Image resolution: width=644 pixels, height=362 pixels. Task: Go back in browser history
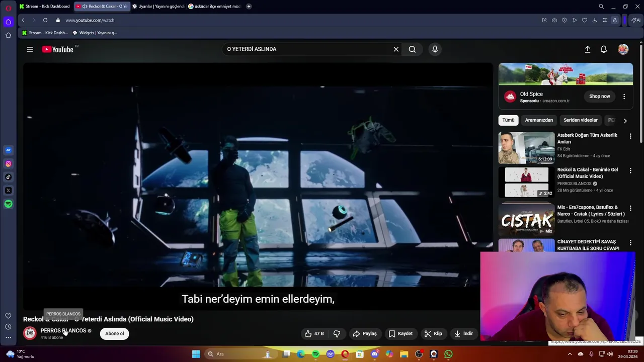pyautogui.click(x=23, y=20)
